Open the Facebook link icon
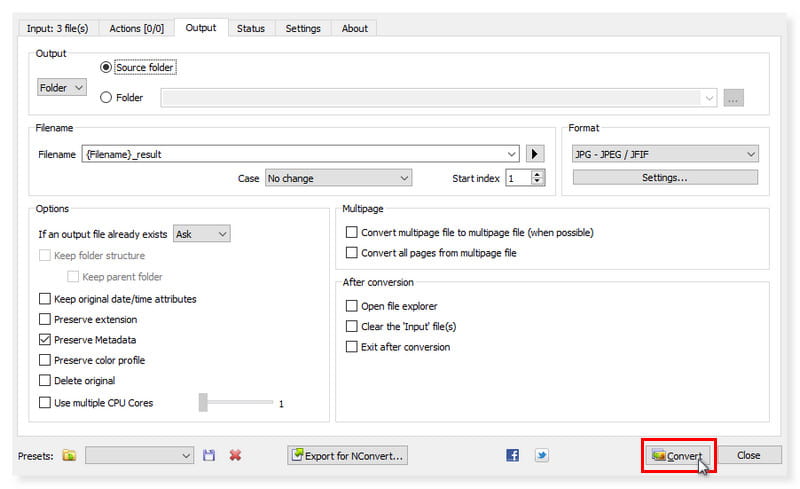 coord(513,456)
